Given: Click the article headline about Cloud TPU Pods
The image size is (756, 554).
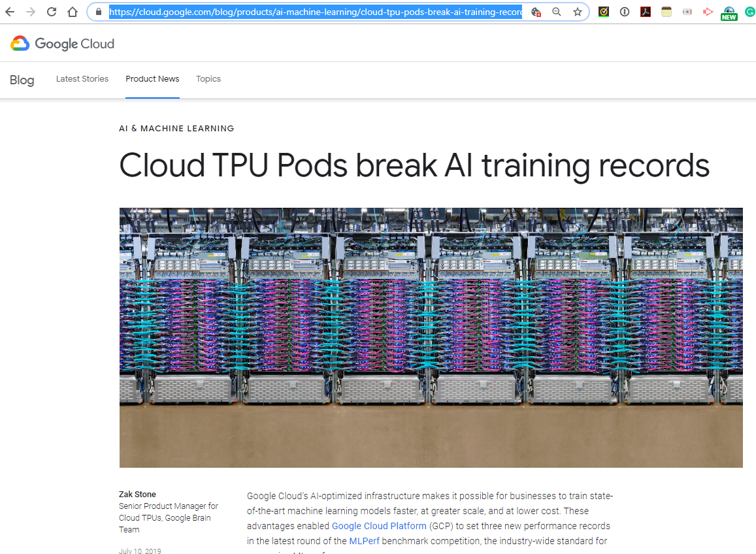Looking at the screenshot, I should 414,166.
